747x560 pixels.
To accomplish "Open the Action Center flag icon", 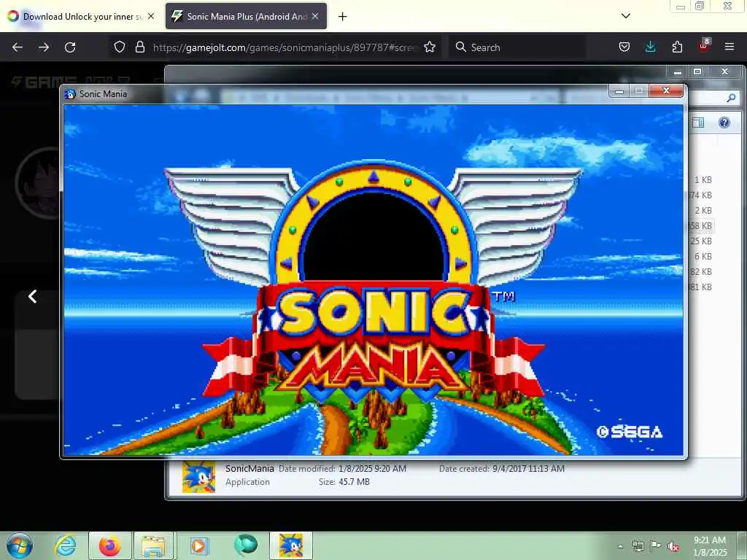I will pyautogui.click(x=656, y=545).
